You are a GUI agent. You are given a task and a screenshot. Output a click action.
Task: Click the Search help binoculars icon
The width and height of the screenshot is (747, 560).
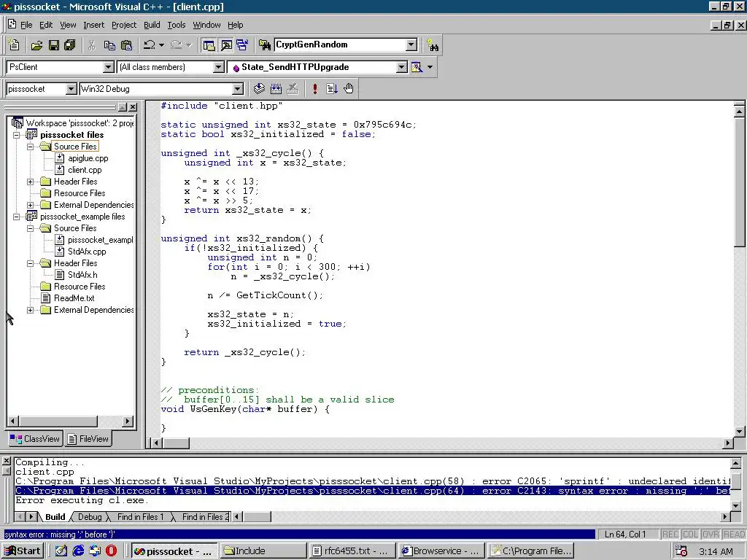tap(433, 44)
